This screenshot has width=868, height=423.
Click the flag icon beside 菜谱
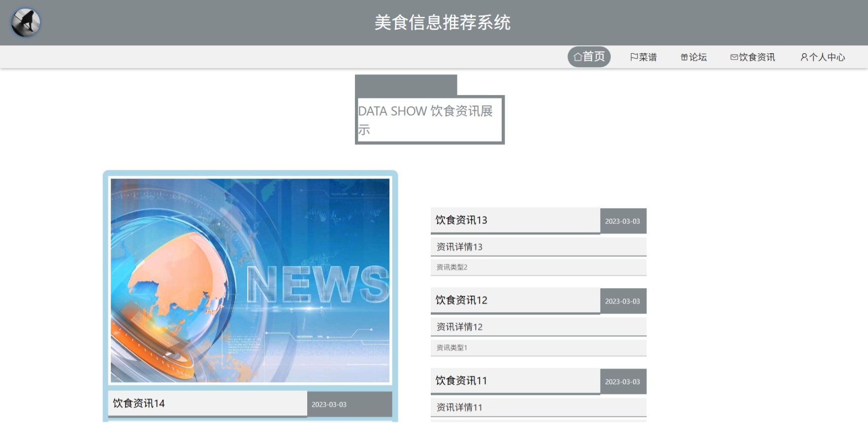pyautogui.click(x=634, y=57)
